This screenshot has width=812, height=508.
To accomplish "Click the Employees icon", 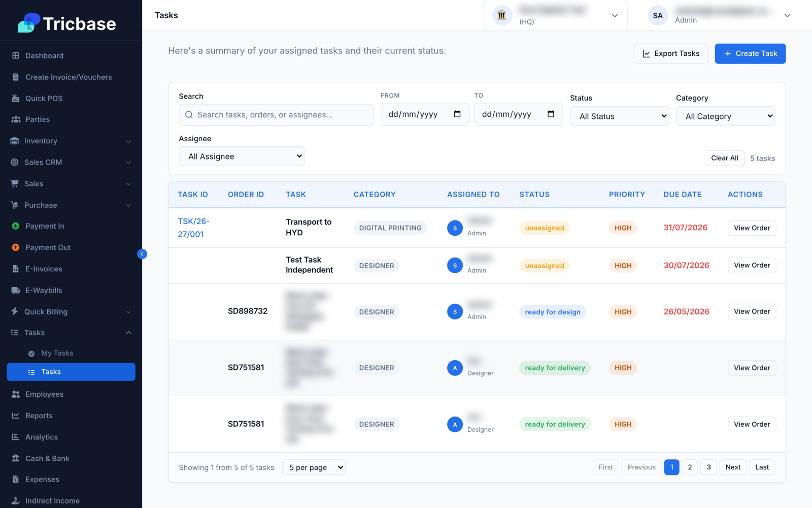I will click(16, 394).
